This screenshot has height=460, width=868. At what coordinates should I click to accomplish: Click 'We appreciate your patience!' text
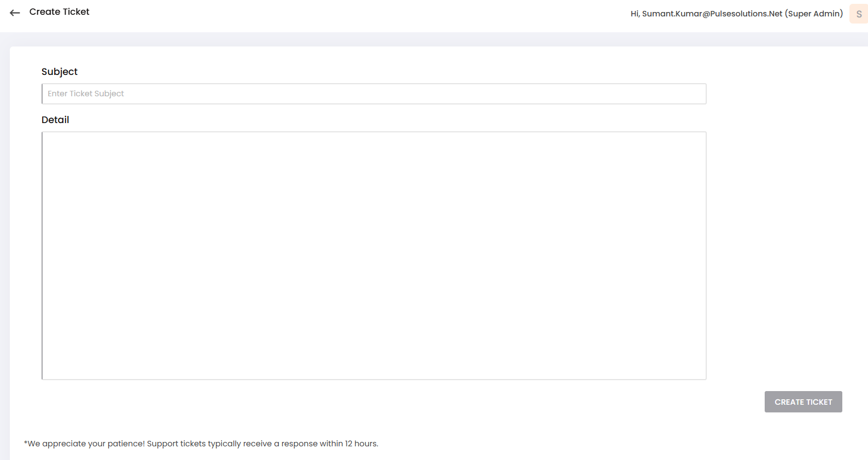point(86,444)
